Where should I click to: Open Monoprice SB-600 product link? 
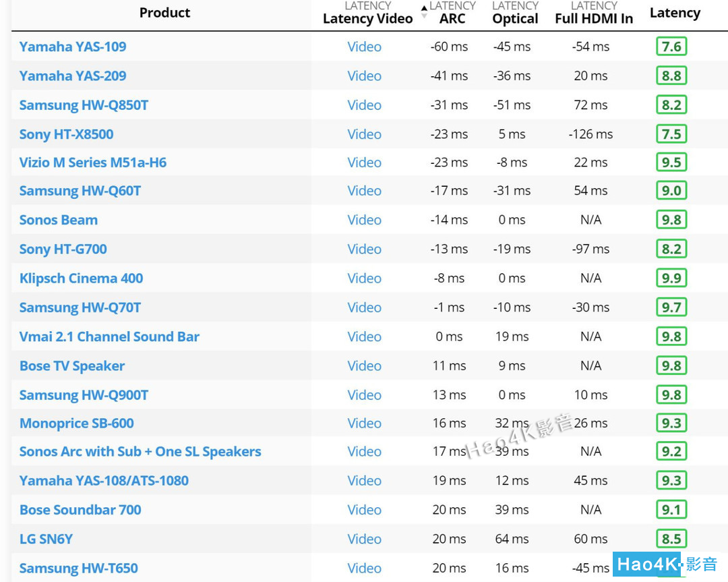[x=77, y=423]
